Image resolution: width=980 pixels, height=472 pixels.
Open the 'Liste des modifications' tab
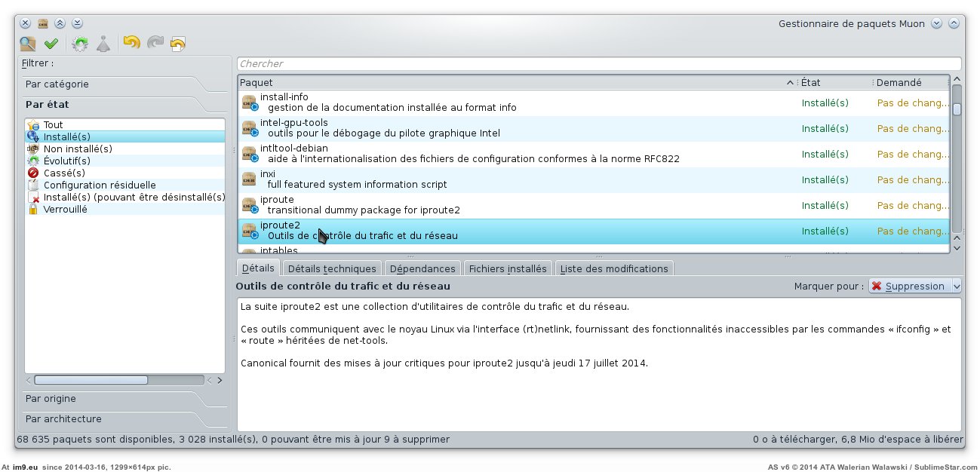click(613, 268)
